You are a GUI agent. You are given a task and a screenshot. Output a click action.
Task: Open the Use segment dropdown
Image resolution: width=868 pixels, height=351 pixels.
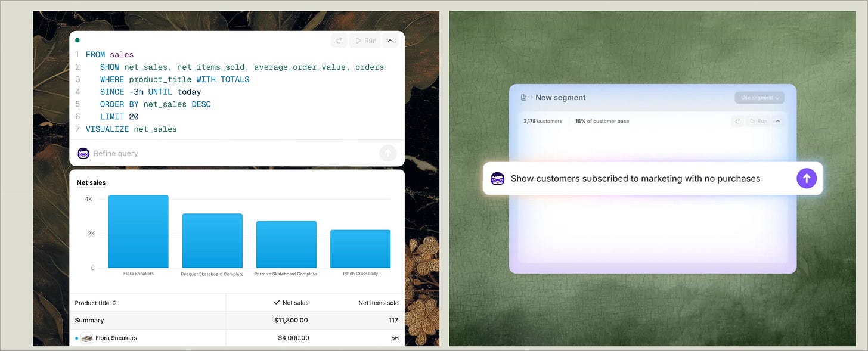pos(759,97)
